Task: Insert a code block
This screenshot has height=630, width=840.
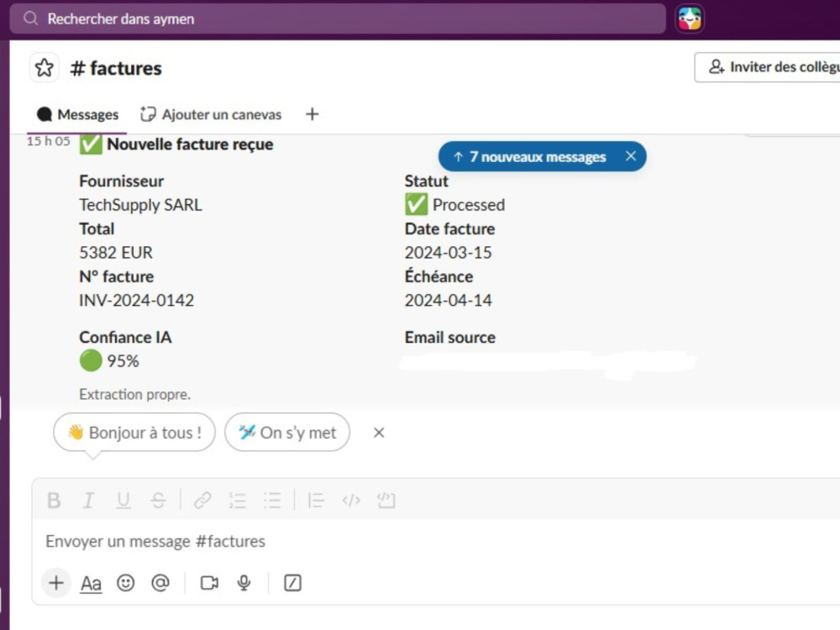Action: [x=386, y=501]
